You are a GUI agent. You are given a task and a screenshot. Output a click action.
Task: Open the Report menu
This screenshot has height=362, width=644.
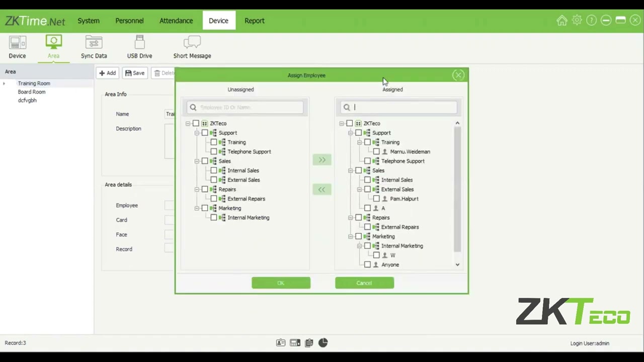pyautogui.click(x=255, y=21)
